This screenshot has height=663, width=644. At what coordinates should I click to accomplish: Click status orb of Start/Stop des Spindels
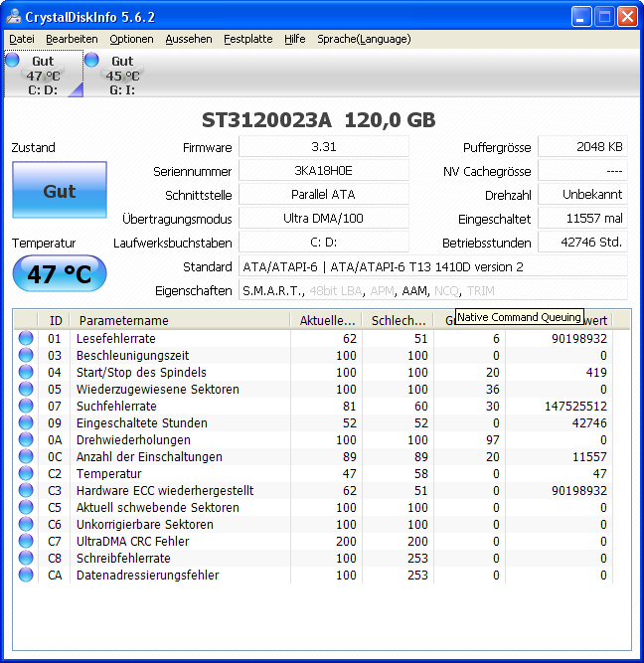pos(26,372)
